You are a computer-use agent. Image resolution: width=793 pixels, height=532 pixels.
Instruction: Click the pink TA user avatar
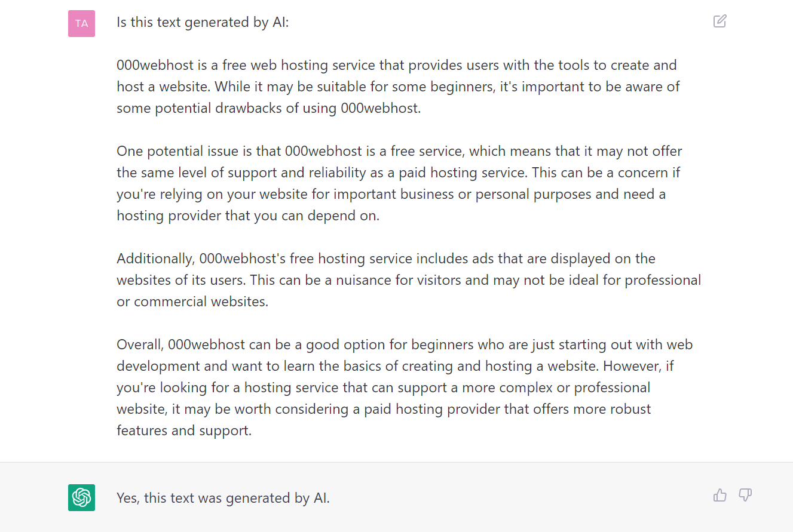point(81,23)
